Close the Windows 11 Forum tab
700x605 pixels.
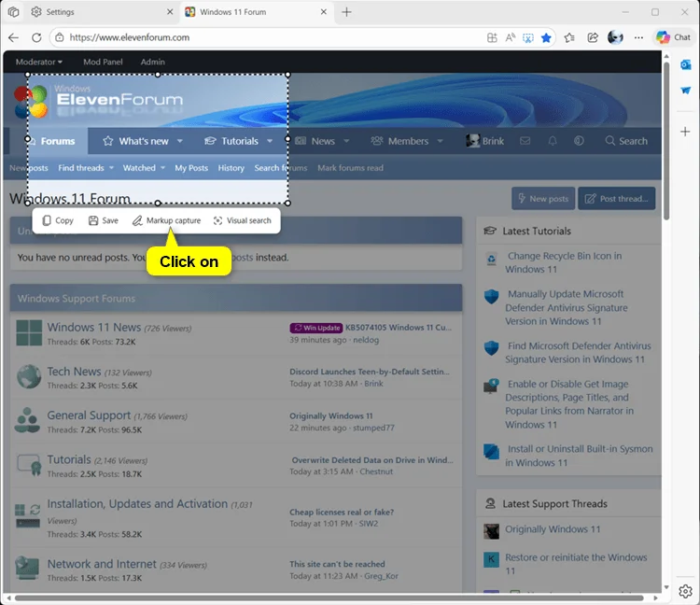click(x=324, y=12)
